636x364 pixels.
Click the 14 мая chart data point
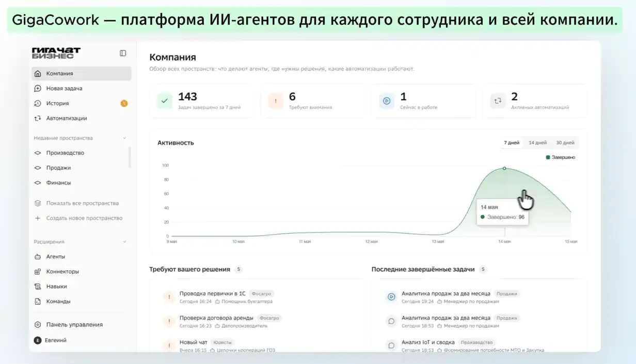point(504,168)
